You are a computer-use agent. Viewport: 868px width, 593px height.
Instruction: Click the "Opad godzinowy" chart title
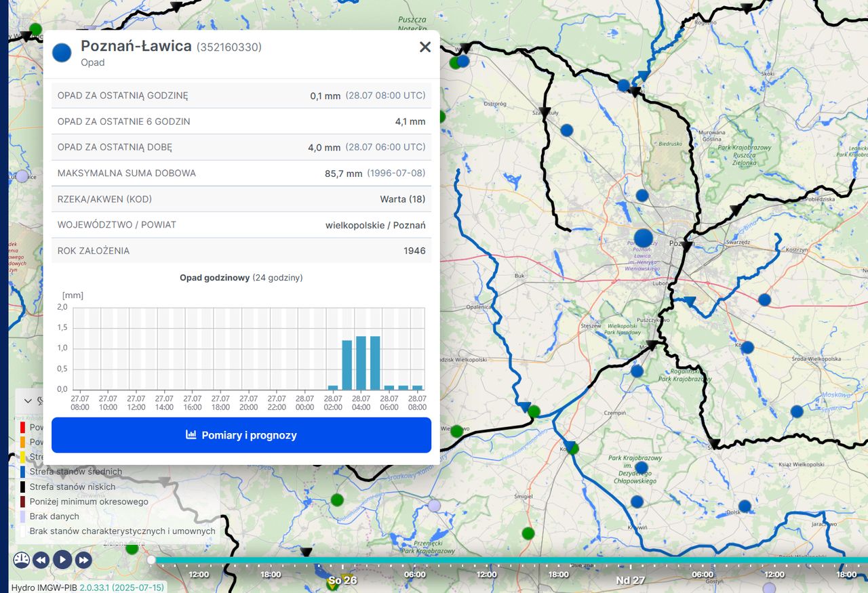click(x=214, y=278)
